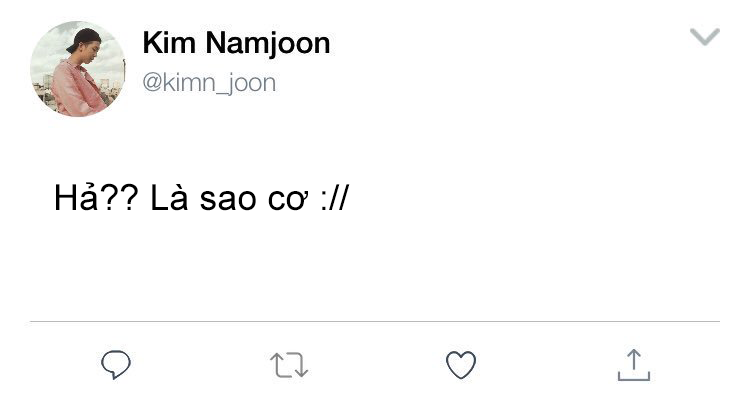Toggle the retweet arrows icon

tap(289, 365)
